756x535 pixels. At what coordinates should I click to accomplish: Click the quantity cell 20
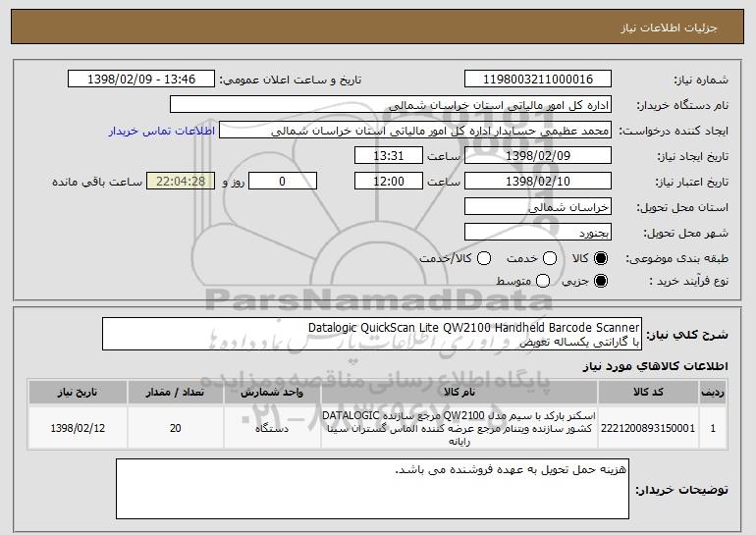(x=175, y=428)
